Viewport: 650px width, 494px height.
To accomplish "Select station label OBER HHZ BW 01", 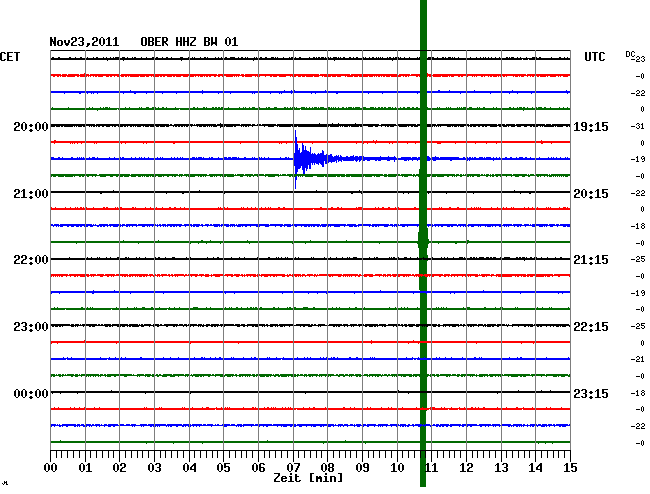I will (189, 42).
